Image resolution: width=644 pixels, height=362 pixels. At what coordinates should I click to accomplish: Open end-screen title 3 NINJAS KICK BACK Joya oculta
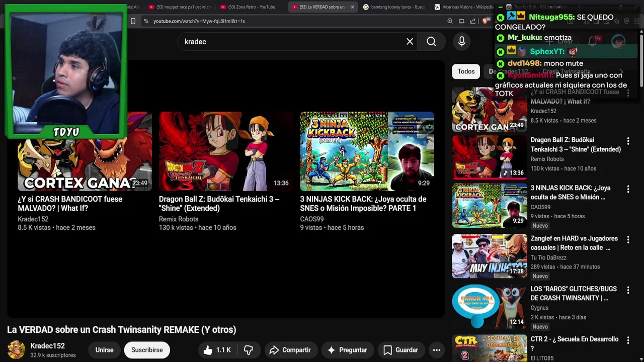[x=363, y=204]
